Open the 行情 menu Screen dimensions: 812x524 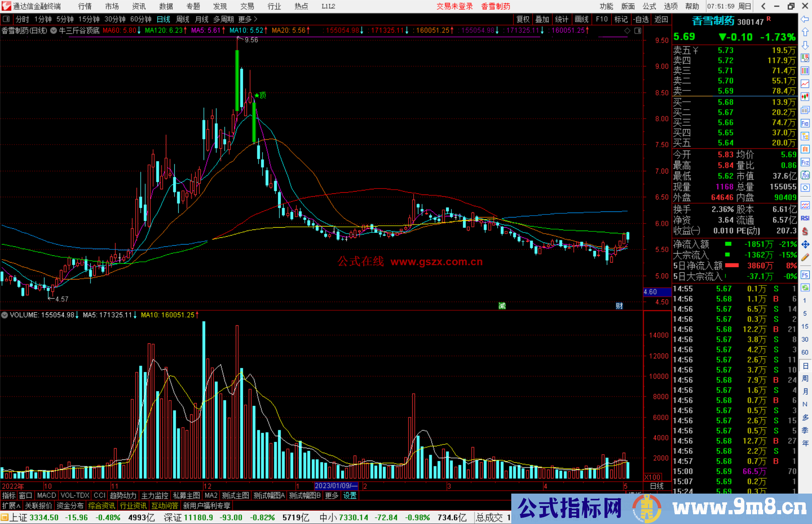85,6
